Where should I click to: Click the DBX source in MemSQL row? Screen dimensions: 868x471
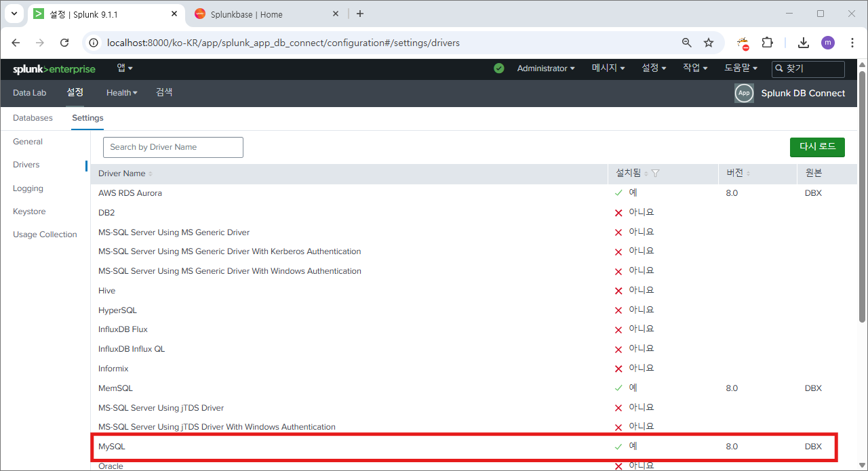[813, 388]
